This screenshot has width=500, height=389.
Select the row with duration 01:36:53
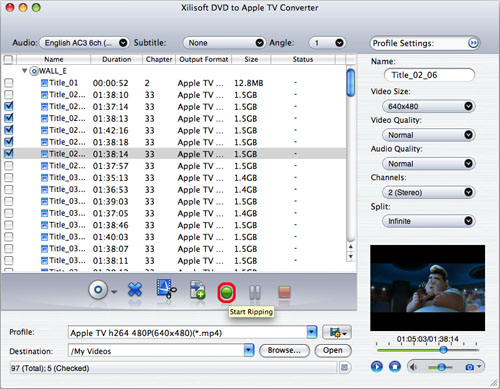coord(173,189)
